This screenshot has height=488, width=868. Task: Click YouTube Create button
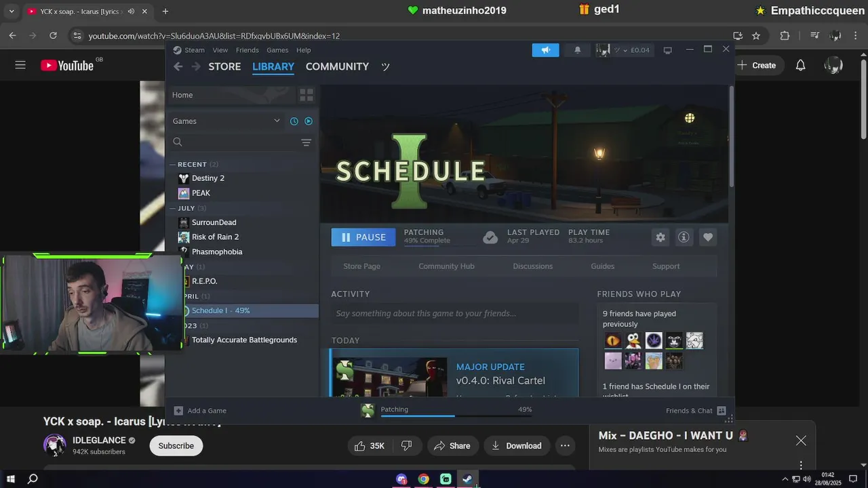757,65
